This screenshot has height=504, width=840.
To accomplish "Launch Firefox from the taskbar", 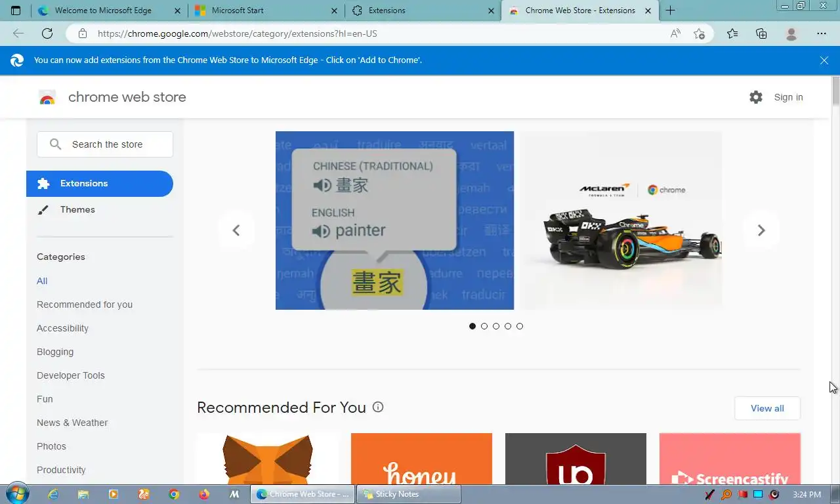I will point(204,494).
